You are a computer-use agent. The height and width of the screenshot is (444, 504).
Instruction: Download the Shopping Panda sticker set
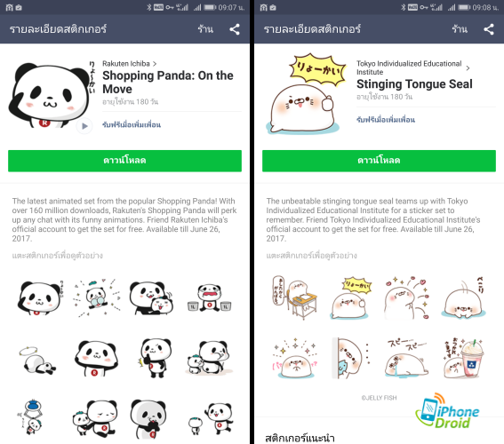pyautogui.click(x=124, y=161)
